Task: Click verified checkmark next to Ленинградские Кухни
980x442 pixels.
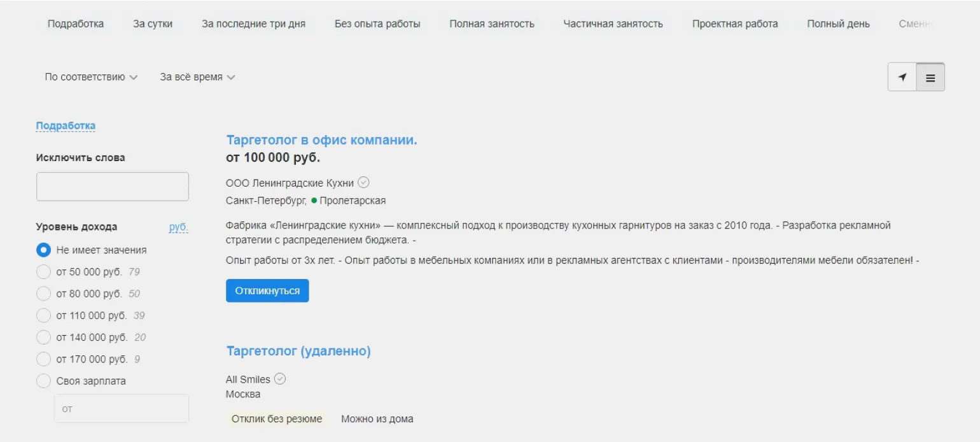Action: (363, 183)
